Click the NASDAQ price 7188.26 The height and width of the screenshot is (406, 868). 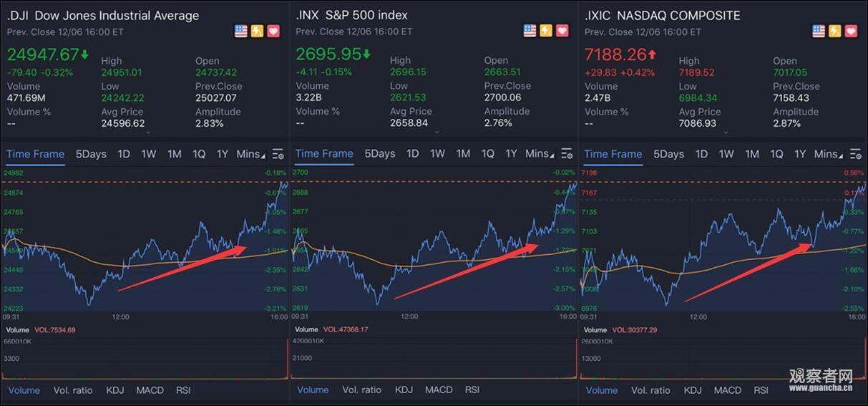[x=615, y=54]
